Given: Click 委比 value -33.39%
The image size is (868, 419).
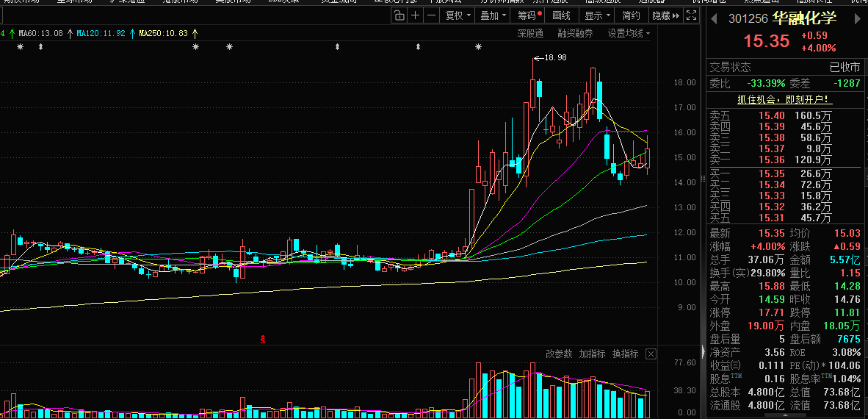Looking at the screenshot, I should pyautogui.click(x=766, y=84).
